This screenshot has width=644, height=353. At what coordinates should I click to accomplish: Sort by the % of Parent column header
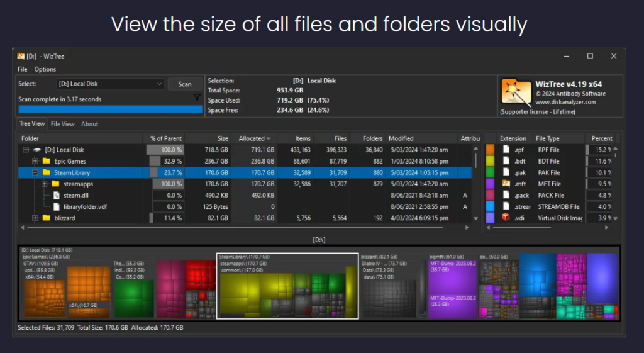click(x=165, y=138)
